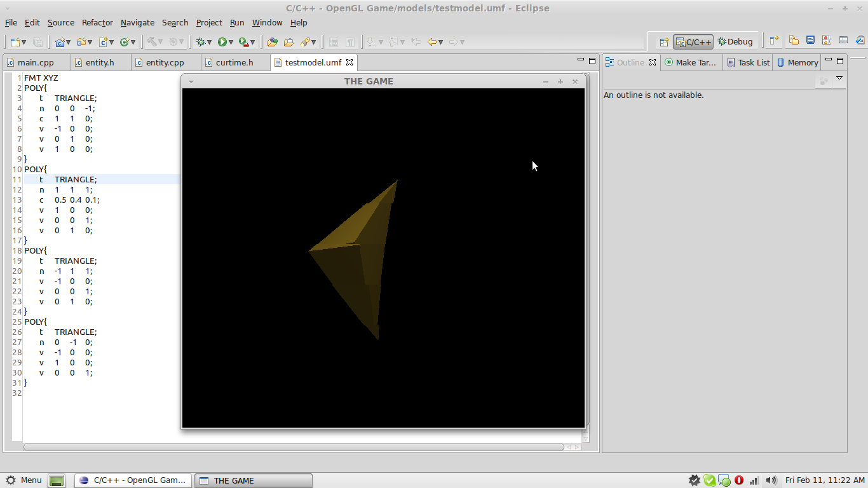The height and width of the screenshot is (488, 868).
Task: Open the Outline view menu dropdown
Action: pos(839,78)
